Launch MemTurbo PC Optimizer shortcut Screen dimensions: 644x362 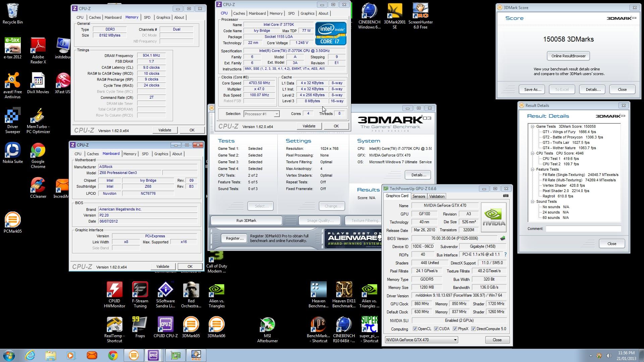(38, 120)
